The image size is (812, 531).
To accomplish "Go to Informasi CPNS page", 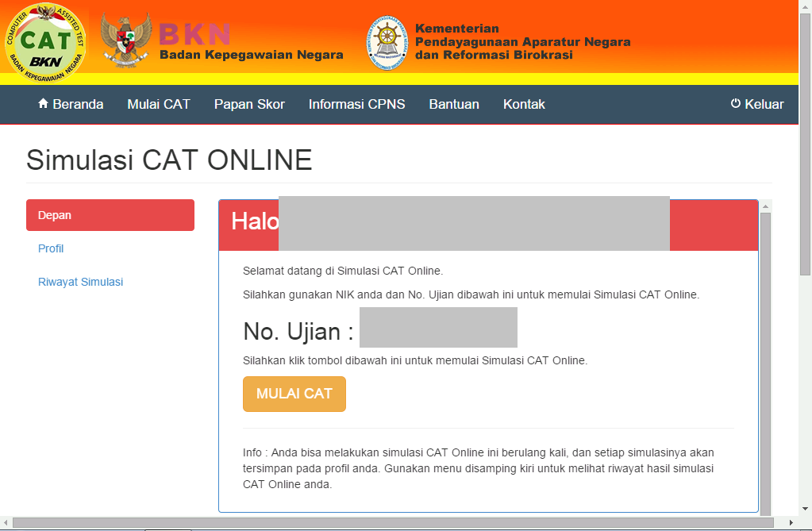I will pos(357,104).
